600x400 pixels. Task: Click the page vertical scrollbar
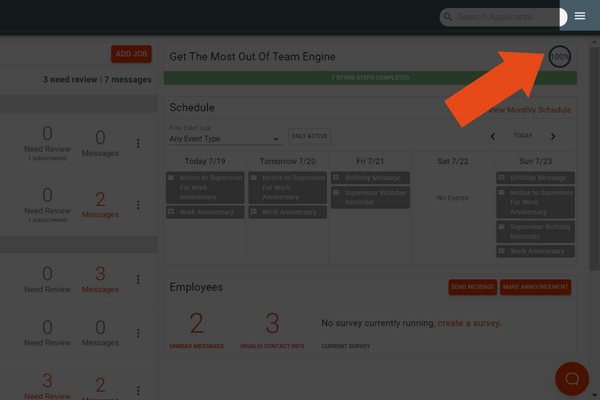(594, 159)
